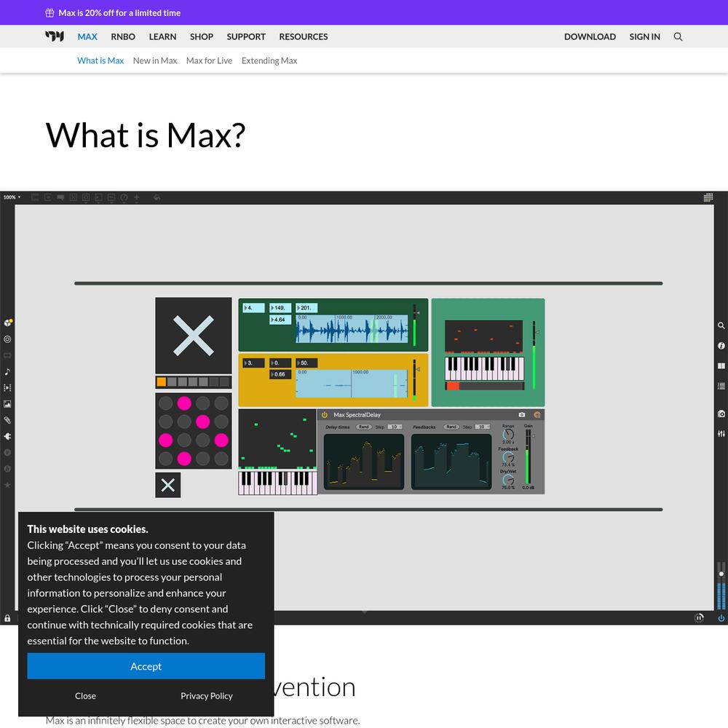Image resolution: width=728 pixels, height=728 pixels.
Task: Click the Rand button beside Delay times
Action: [x=363, y=427]
